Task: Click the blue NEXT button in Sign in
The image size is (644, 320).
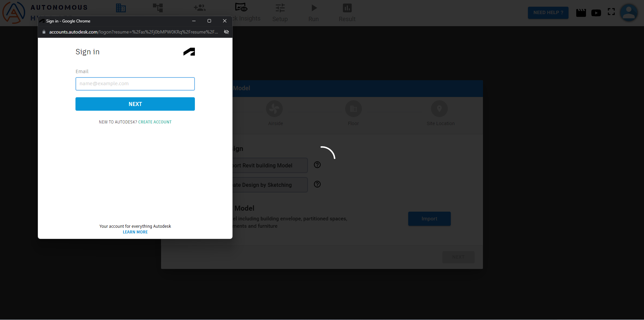Action: tap(135, 104)
